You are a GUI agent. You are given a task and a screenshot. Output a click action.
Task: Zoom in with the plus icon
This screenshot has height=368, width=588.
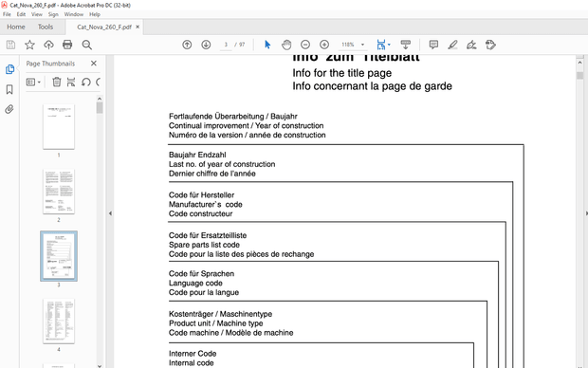[x=324, y=45]
